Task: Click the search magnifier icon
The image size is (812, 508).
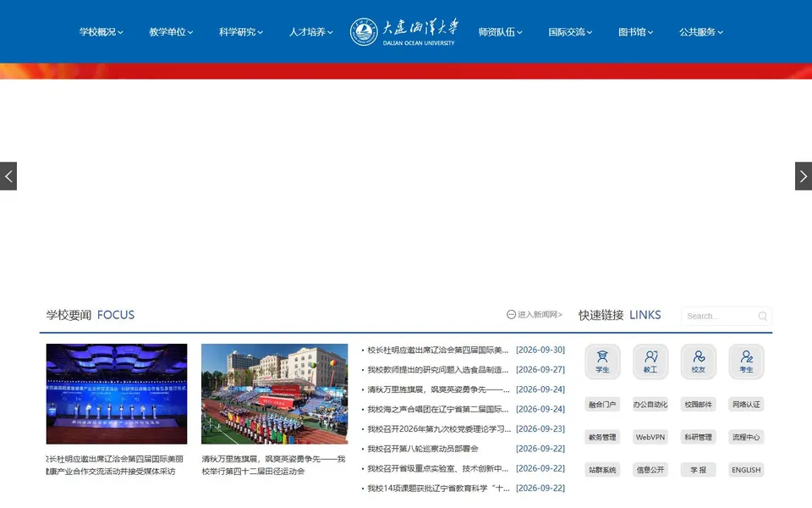Action: [x=763, y=316]
